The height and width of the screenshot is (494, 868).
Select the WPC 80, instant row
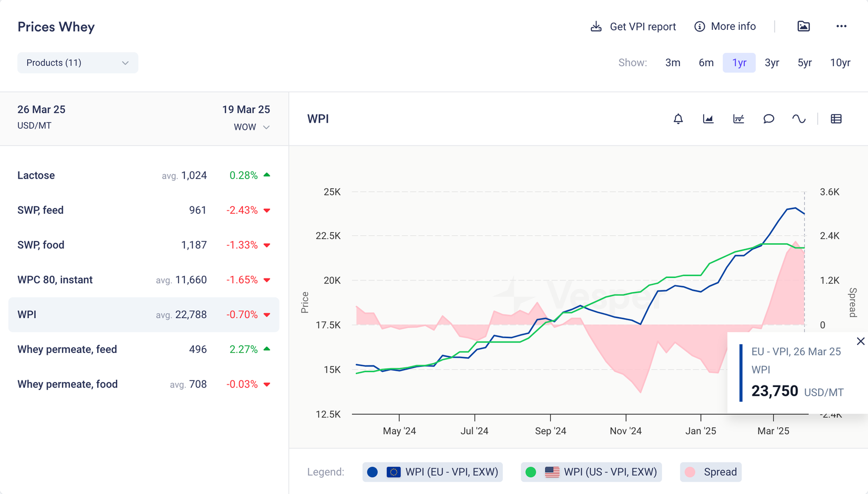tap(144, 280)
